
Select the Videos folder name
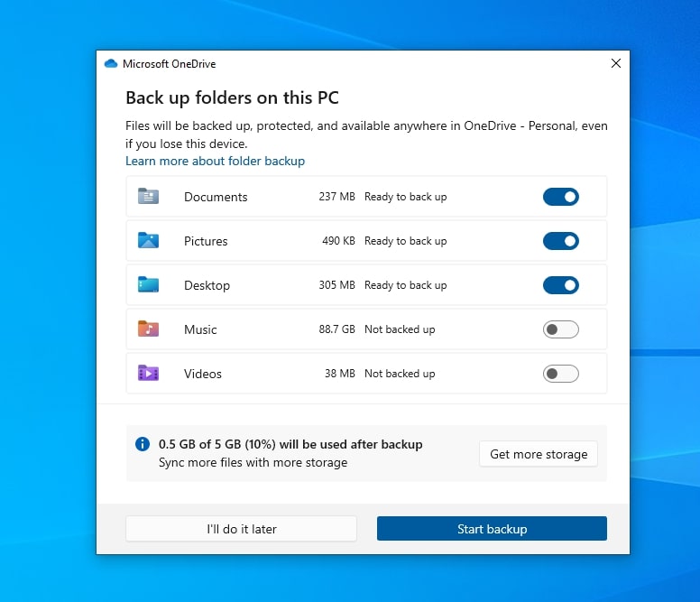(203, 374)
